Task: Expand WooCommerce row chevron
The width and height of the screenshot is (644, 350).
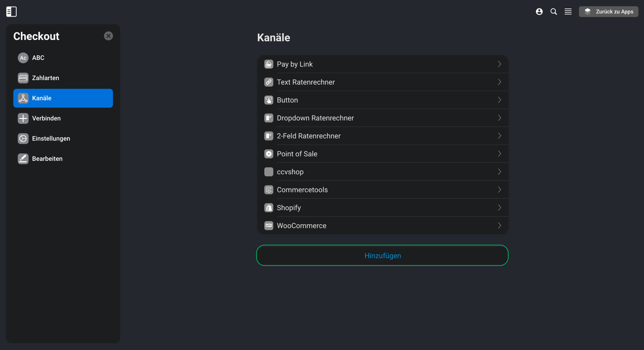Action: tap(499, 226)
